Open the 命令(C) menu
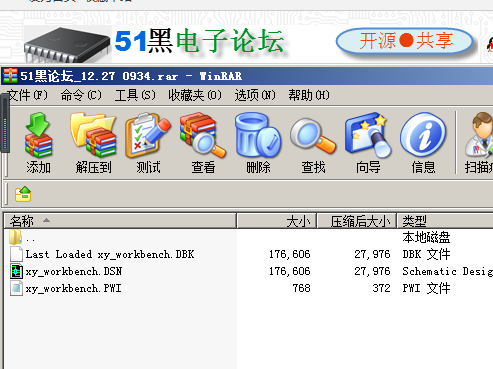The width and height of the screenshot is (493, 369). tap(81, 95)
